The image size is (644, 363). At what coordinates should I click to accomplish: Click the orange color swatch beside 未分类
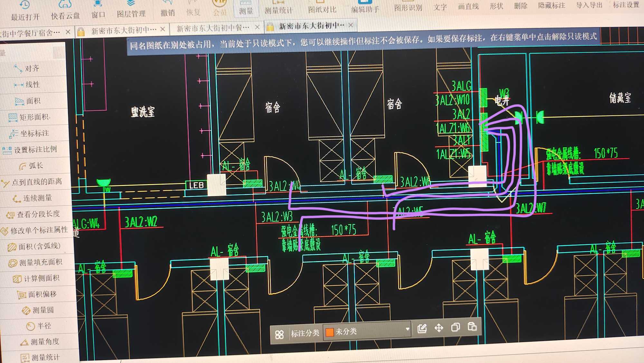(330, 332)
